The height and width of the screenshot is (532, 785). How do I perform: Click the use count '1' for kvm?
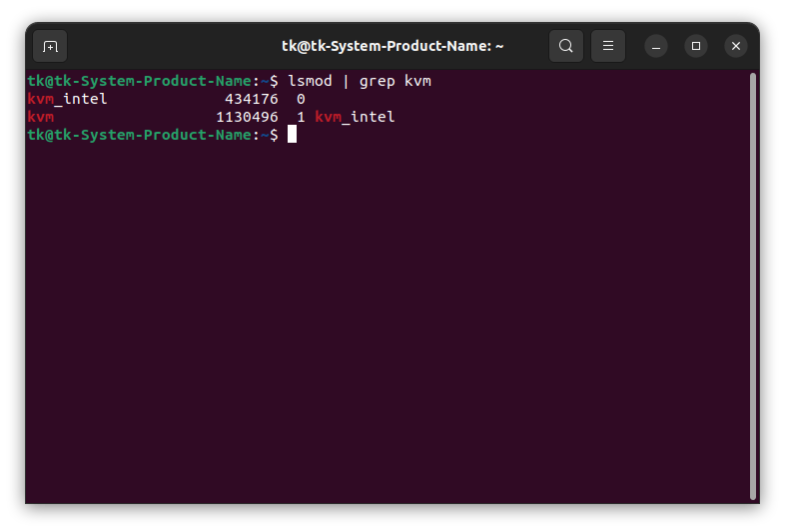[x=301, y=117]
